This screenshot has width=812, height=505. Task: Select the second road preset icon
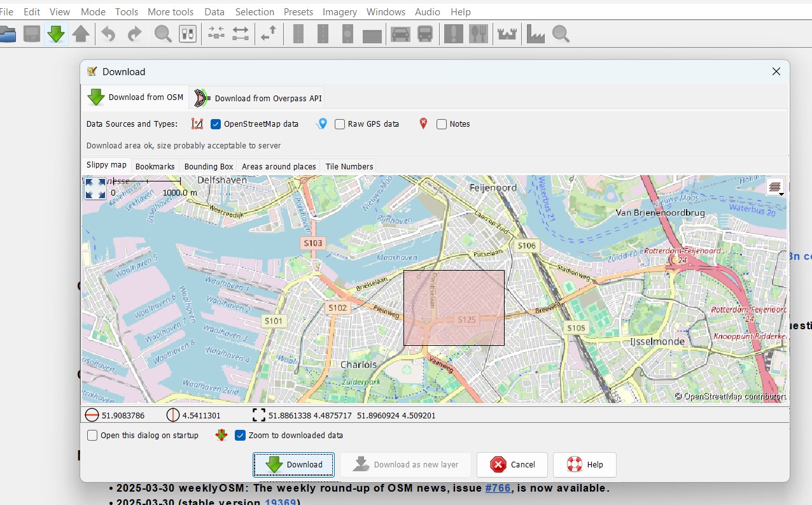tap(323, 34)
